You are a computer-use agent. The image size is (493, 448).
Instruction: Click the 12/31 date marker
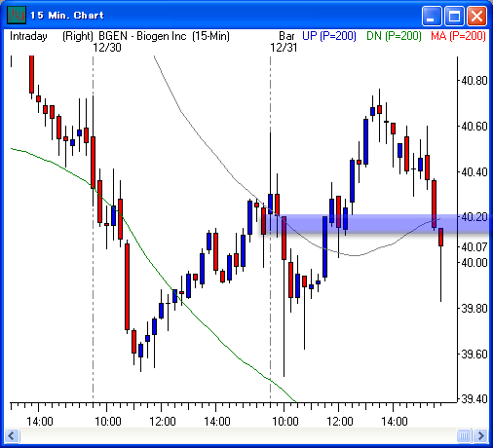(284, 48)
